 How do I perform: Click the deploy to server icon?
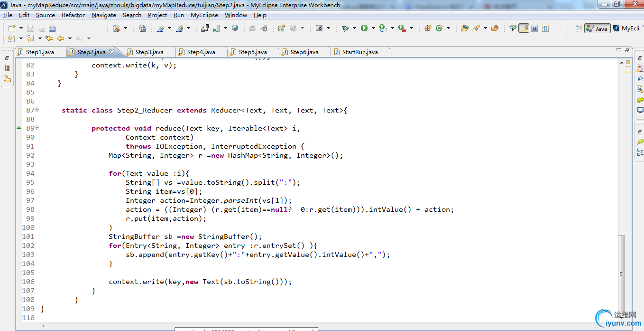204,28
